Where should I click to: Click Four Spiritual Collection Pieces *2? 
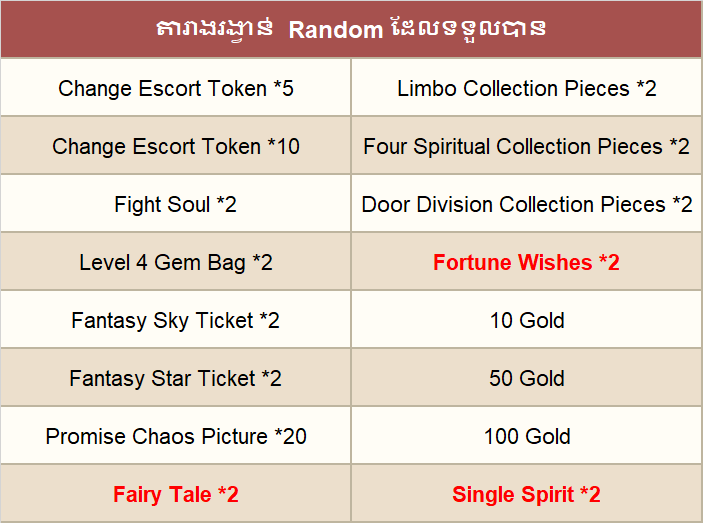coord(526,146)
